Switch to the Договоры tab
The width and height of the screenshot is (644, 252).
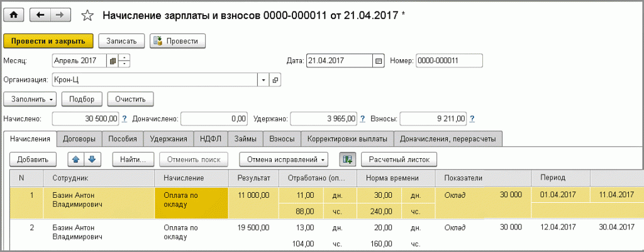point(79,139)
